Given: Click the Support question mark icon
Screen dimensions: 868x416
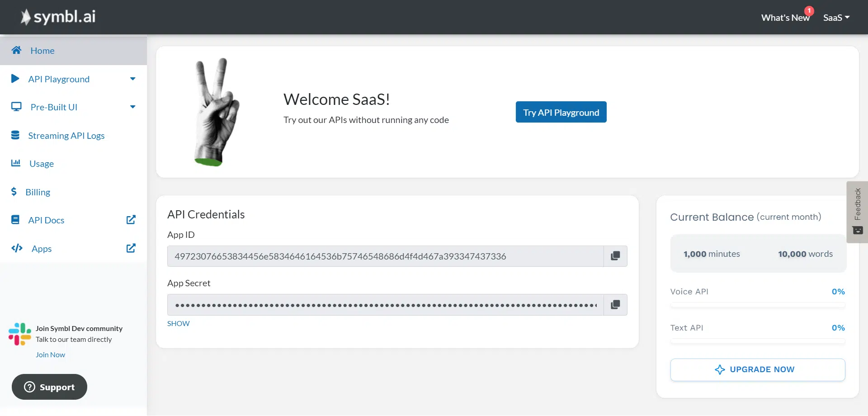Looking at the screenshot, I should 29,387.
